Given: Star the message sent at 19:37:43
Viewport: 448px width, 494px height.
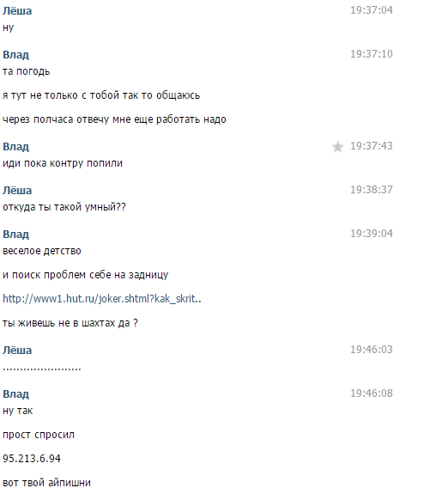Looking at the screenshot, I should pos(337,147).
